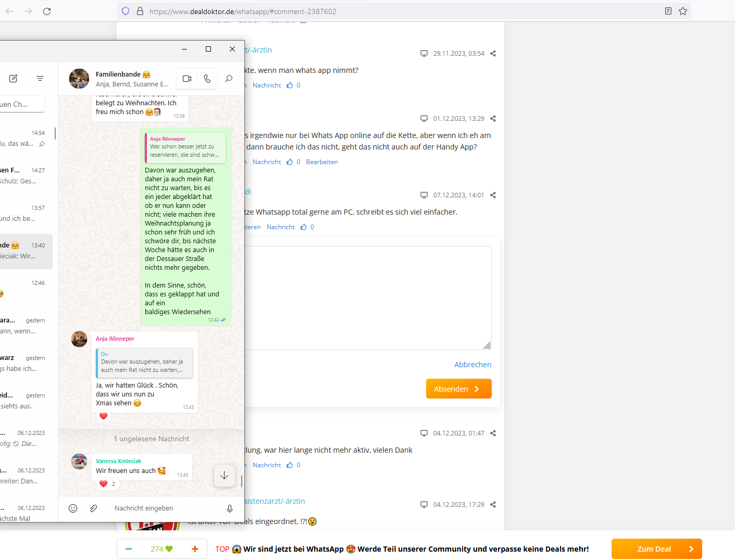Screen dimensions: 735x560
Task: Start a video call in Familienbande chat
Action: point(187,79)
